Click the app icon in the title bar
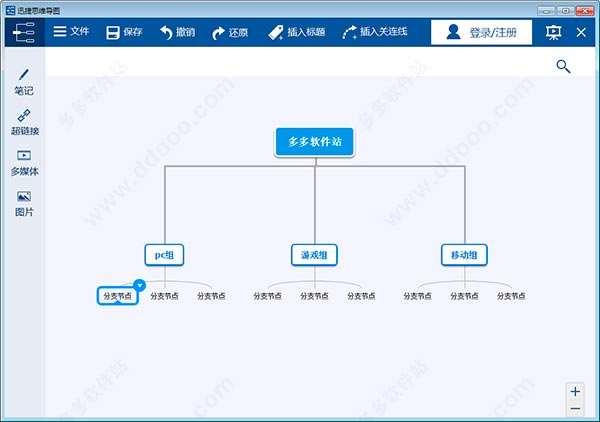The height and width of the screenshot is (422, 600). [x=10, y=10]
